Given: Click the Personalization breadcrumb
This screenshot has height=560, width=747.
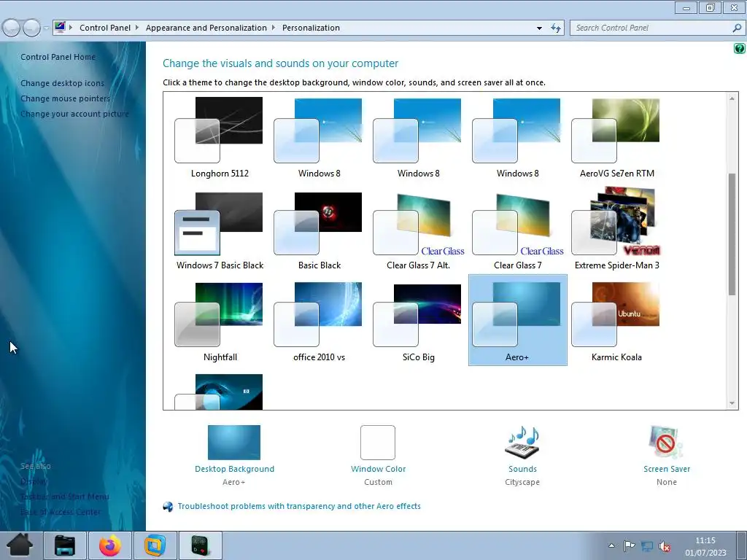Looking at the screenshot, I should pos(311,28).
